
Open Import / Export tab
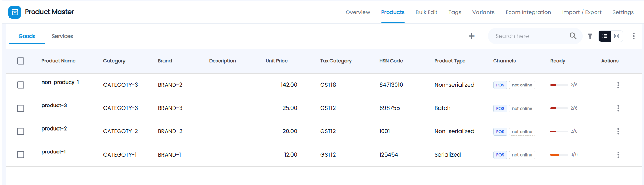(582, 12)
